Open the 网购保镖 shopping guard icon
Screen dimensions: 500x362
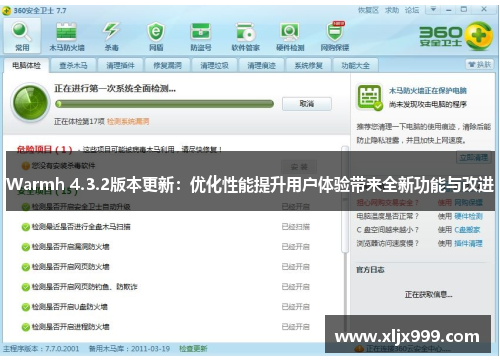point(335,36)
